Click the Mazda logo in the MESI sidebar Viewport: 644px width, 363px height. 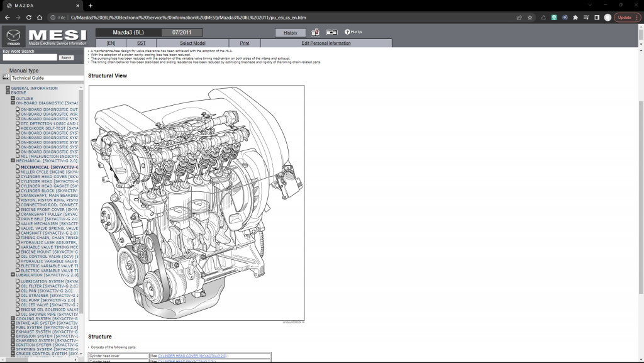tap(14, 36)
